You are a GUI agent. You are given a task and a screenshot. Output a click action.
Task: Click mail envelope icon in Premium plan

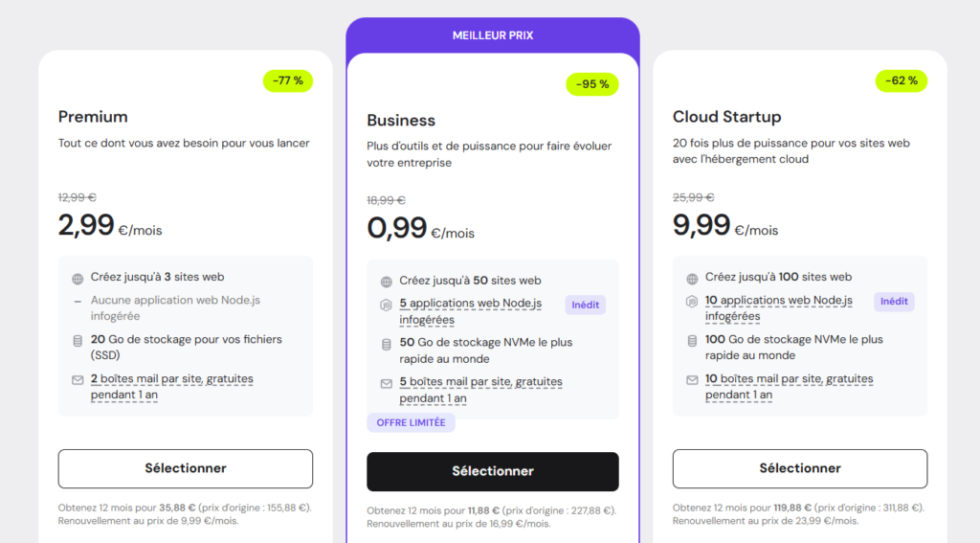click(78, 380)
